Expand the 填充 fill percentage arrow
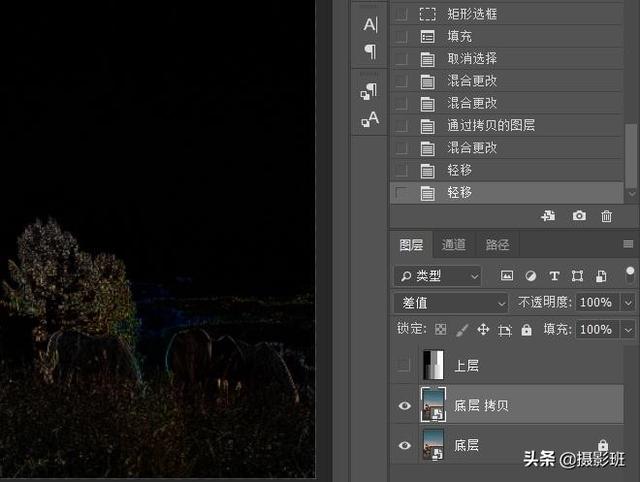This screenshot has width=640, height=482. tap(628, 329)
